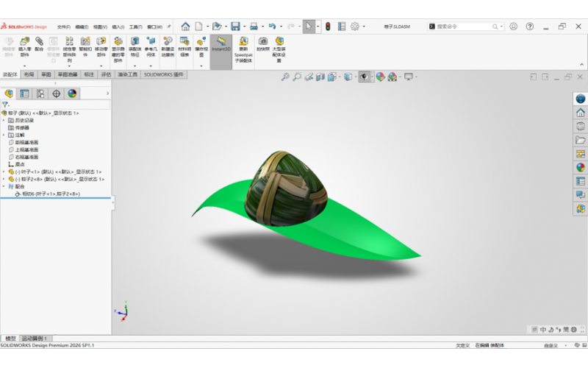Collapse the ribbon with the up chevron
Screen dimensions: 588x368
coord(581,65)
